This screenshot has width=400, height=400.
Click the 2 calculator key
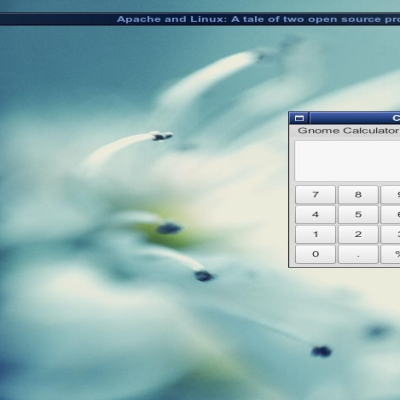click(358, 234)
